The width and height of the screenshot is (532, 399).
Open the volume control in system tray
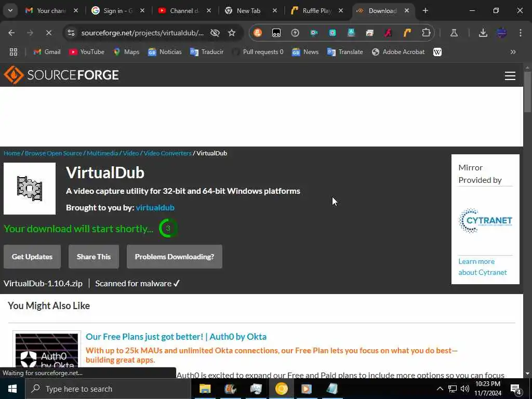click(465, 389)
